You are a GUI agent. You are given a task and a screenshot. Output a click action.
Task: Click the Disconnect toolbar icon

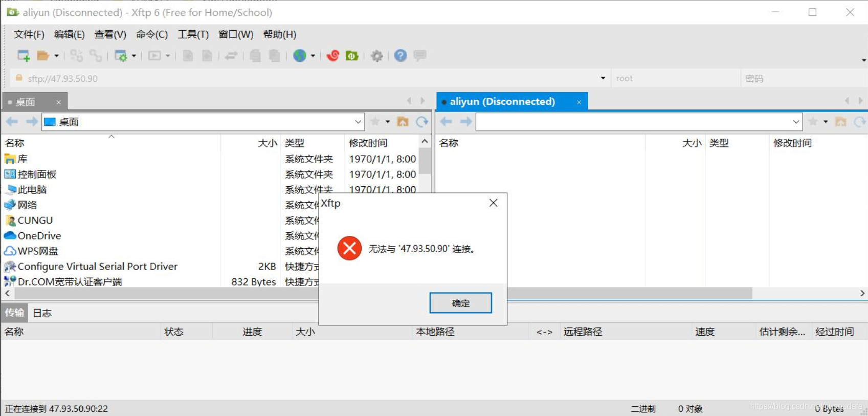(95, 56)
